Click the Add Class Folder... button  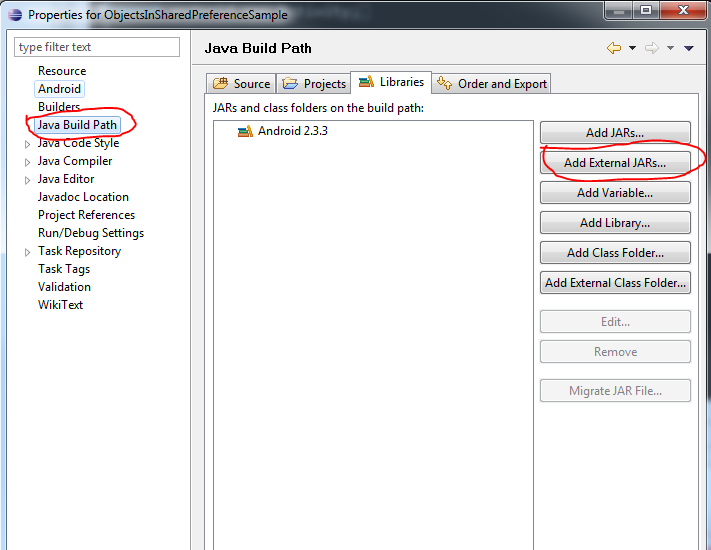615,253
